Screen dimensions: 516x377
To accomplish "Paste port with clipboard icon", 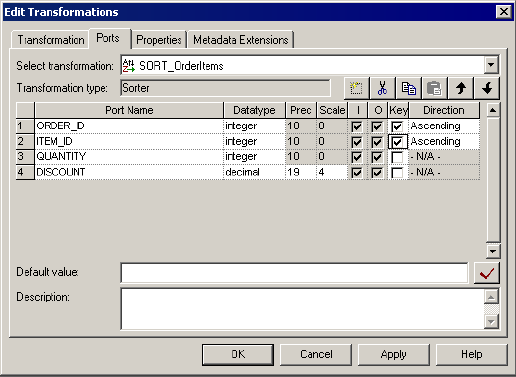I will 435,88.
